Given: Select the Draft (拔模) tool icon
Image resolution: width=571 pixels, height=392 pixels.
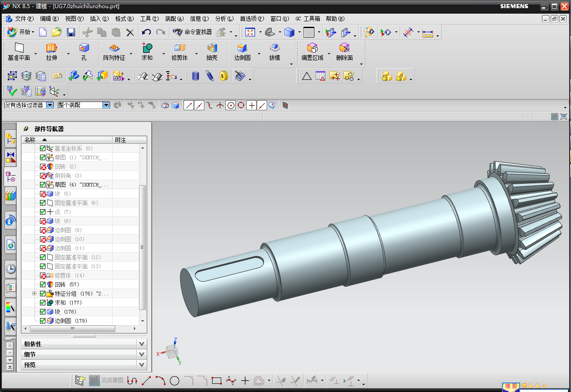Looking at the screenshot, I should 274,48.
